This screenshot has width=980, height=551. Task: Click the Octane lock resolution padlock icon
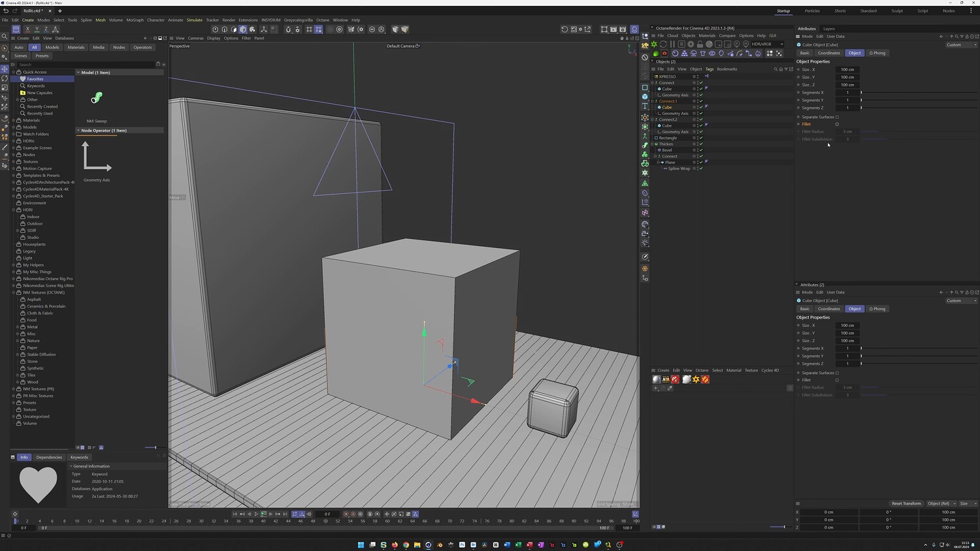pyautogui.click(x=700, y=44)
